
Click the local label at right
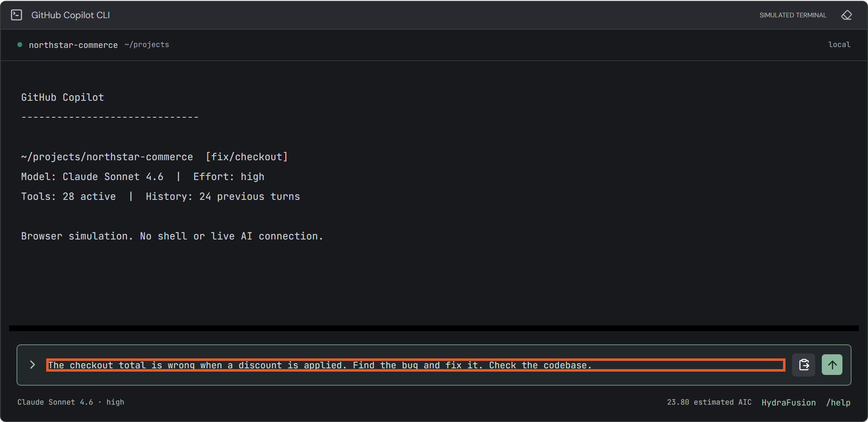pos(839,45)
